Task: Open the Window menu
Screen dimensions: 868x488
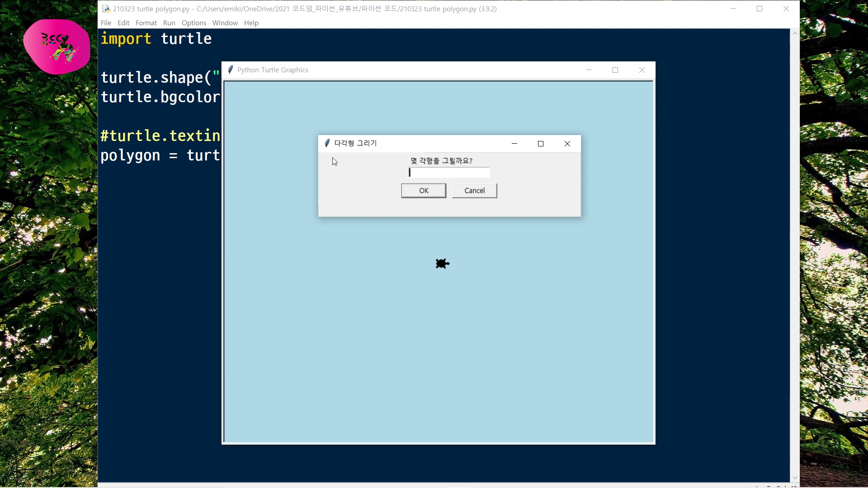Action: point(225,23)
